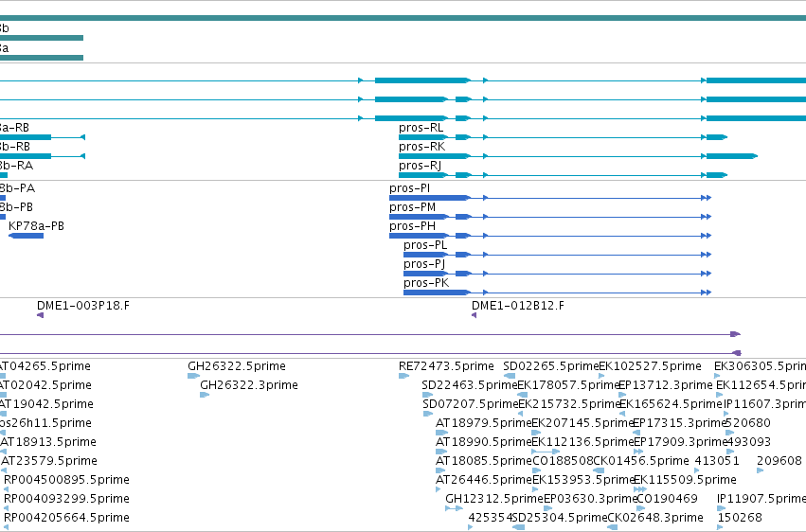Click the DME1-003P18.F marker
The image size is (806, 532).
tap(40, 315)
